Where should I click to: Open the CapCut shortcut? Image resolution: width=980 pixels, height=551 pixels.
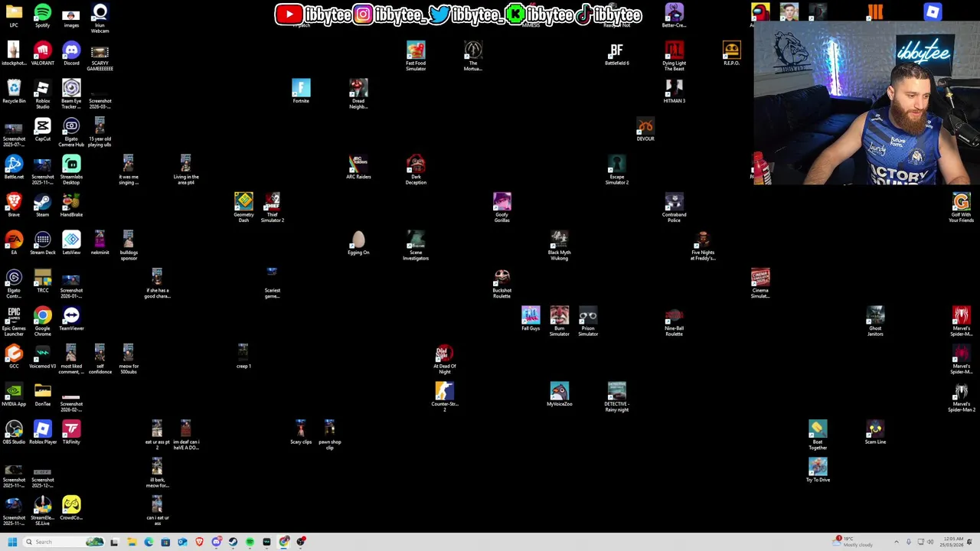[x=42, y=129]
